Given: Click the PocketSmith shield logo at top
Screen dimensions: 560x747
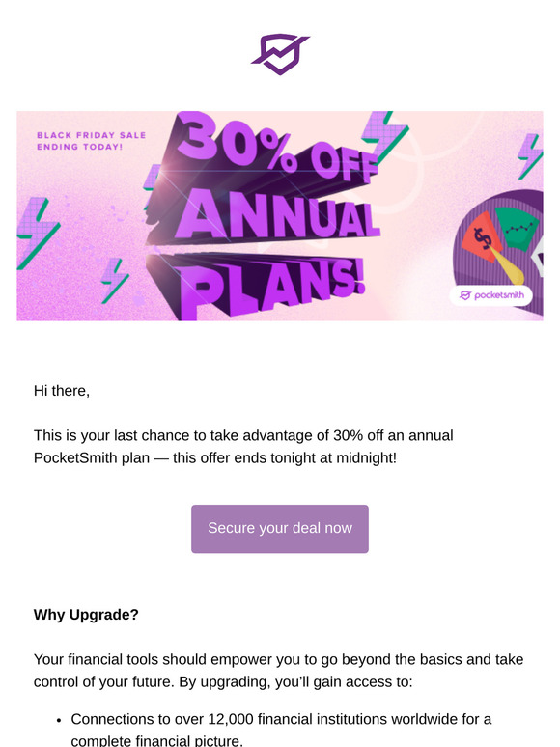Looking at the screenshot, I should point(280,54).
